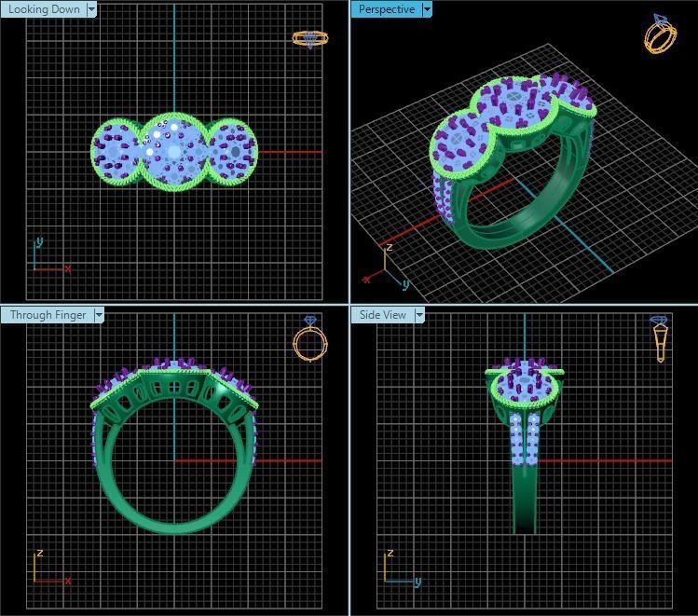The image size is (698, 616).
Task: Click the side ring icon in Side View
Action: pos(659,339)
